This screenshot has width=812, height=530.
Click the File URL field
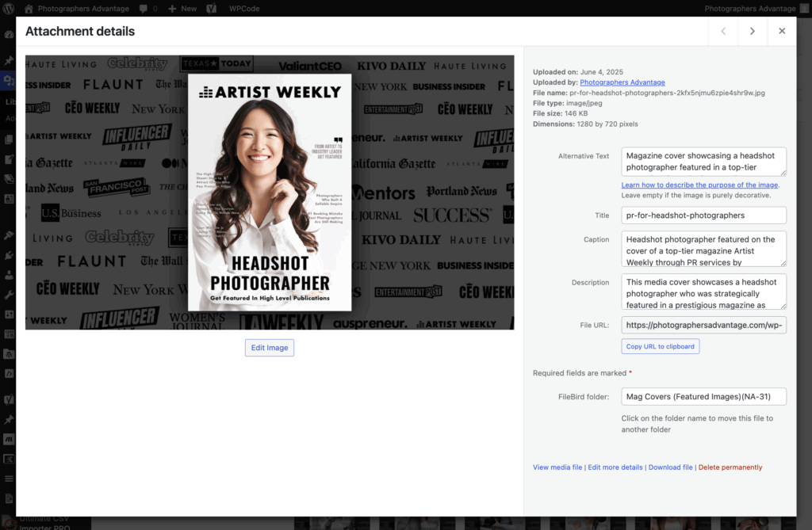click(704, 325)
